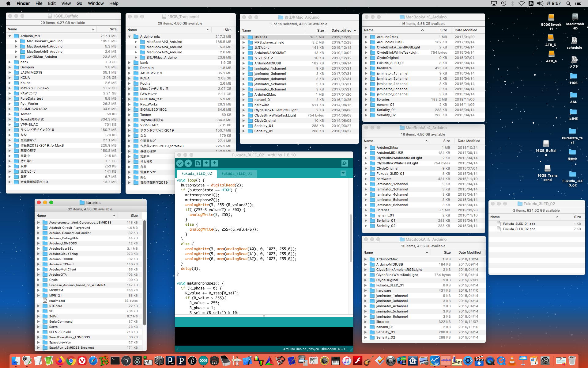Viewport: 588px width, 368px height.
Task: Open Fukuda_3LED_01.pde file icon
Action: 499,224
